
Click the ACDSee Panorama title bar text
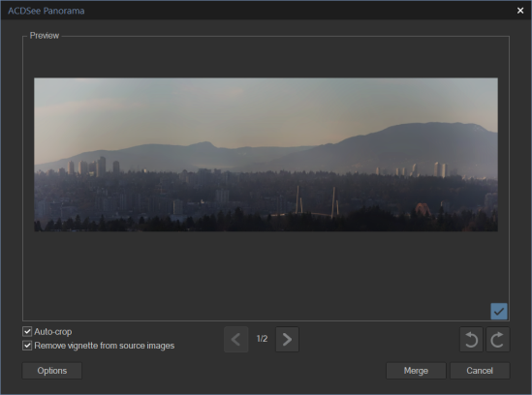coord(47,11)
